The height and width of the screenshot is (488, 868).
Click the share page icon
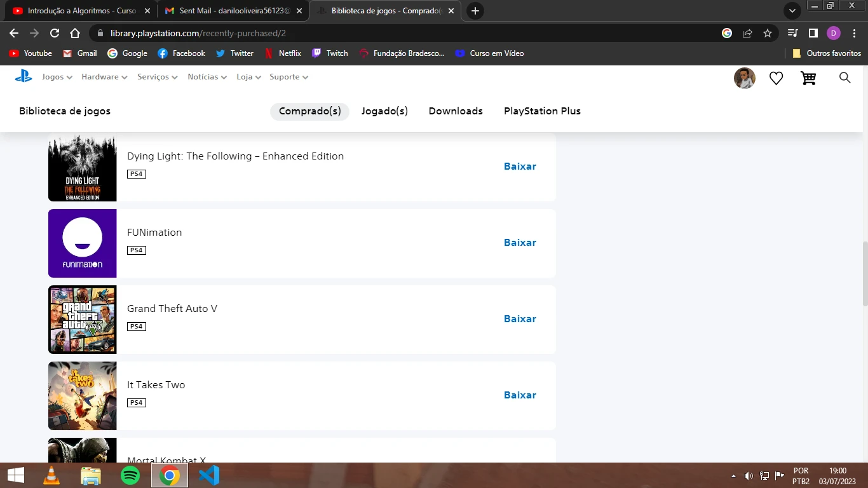(747, 33)
